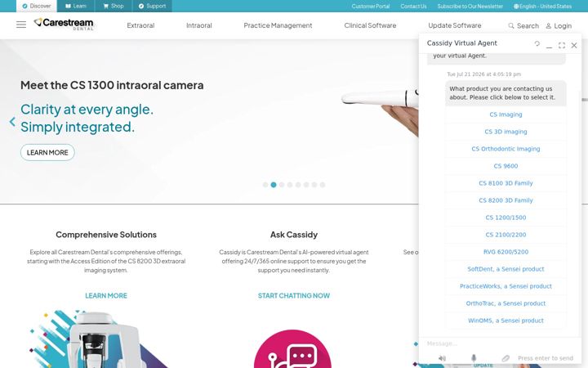Click the Ask Cassidy chat bubble image
The height and width of the screenshot is (368, 588).
coord(293,349)
